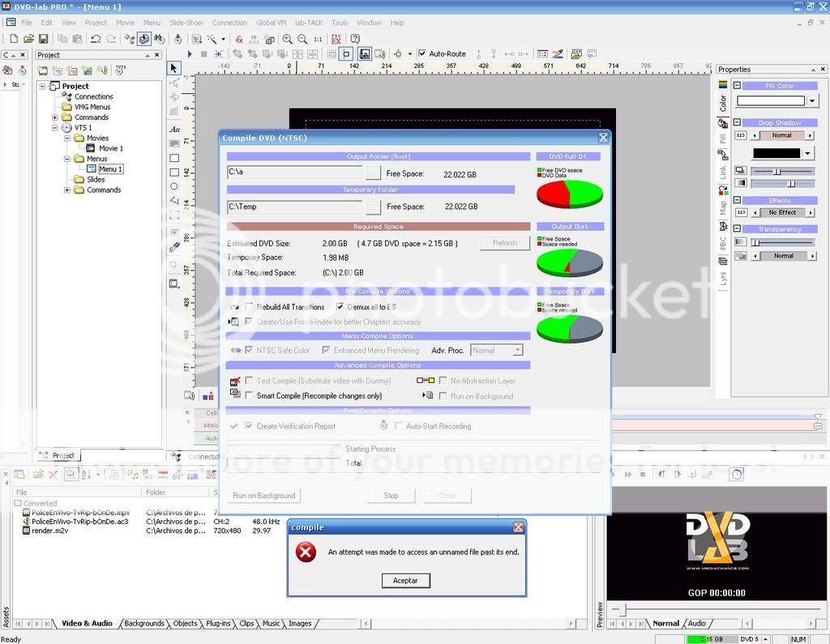
Task: Select the ellipse shape tool
Action: click(x=173, y=186)
